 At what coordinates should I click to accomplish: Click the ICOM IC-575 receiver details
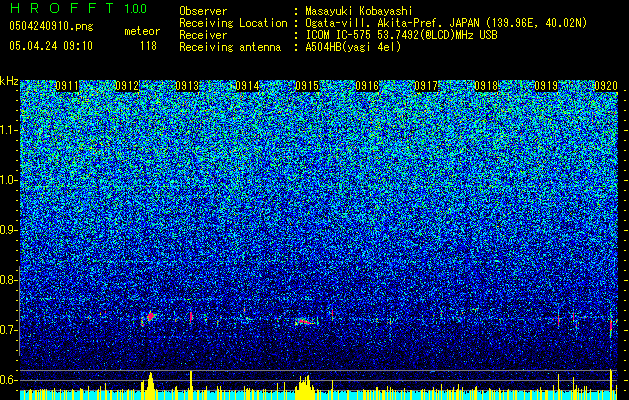click(x=401, y=35)
